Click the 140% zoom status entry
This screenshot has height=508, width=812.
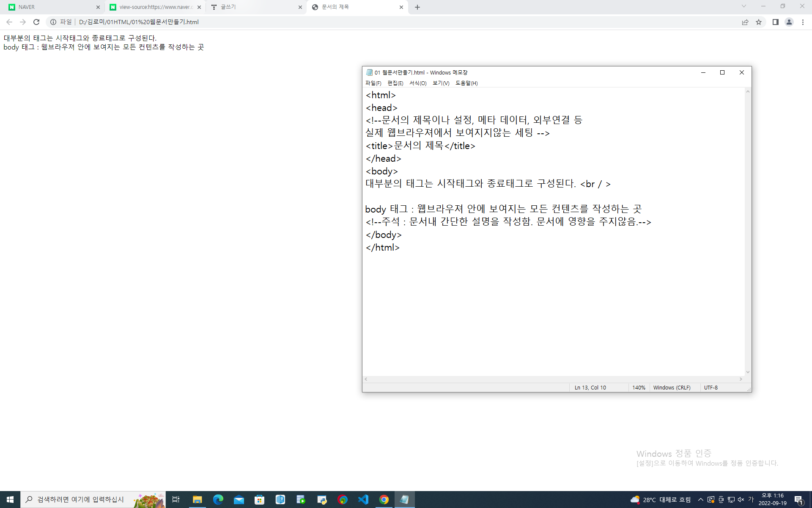639,388
